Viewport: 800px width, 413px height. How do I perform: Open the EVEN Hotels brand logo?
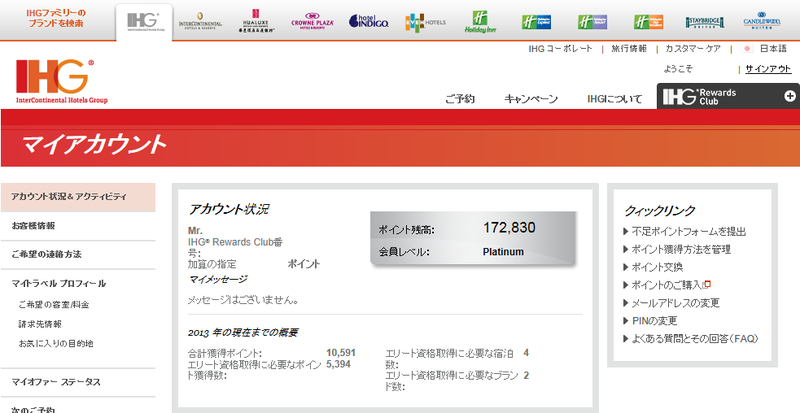click(424, 22)
